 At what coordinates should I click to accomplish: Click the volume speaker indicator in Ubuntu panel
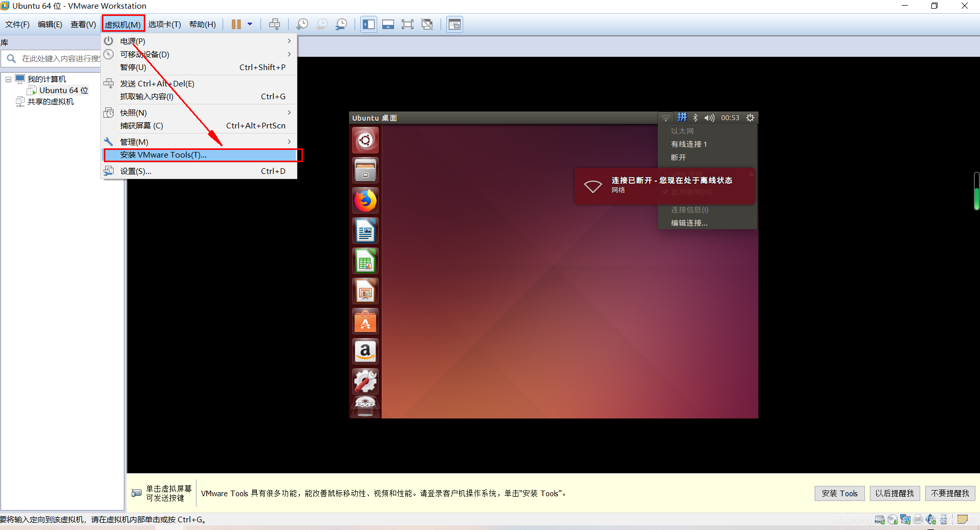click(709, 118)
